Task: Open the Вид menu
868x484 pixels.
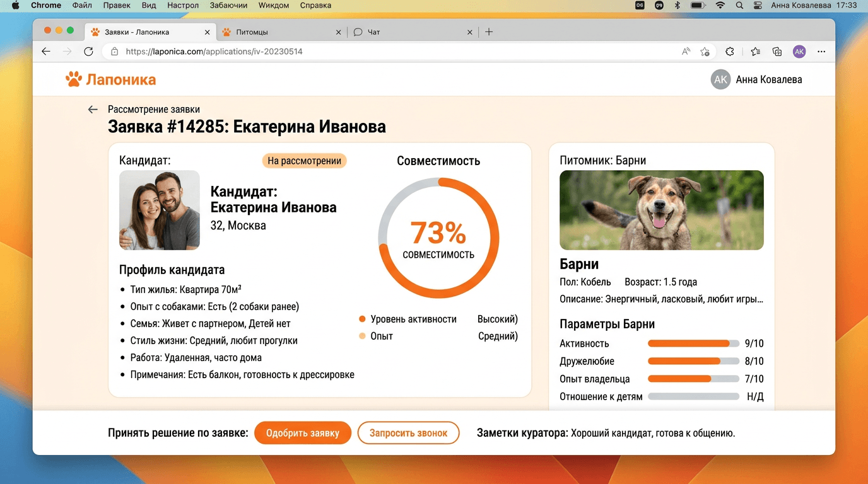Action: pyautogui.click(x=149, y=6)
